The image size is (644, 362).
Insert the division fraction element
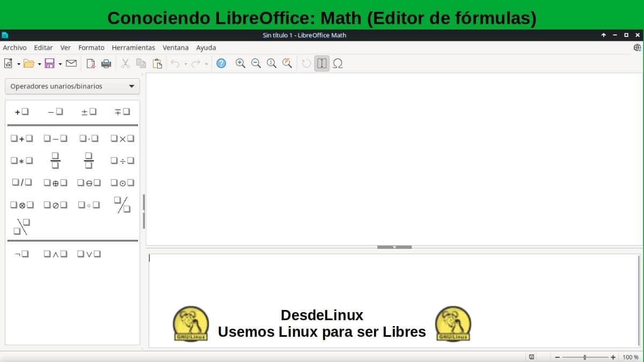click(121, 160)
